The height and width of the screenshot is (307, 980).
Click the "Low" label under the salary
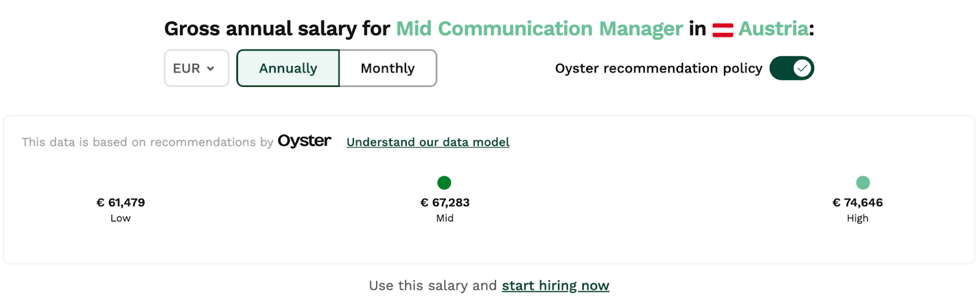pos(121,218)
